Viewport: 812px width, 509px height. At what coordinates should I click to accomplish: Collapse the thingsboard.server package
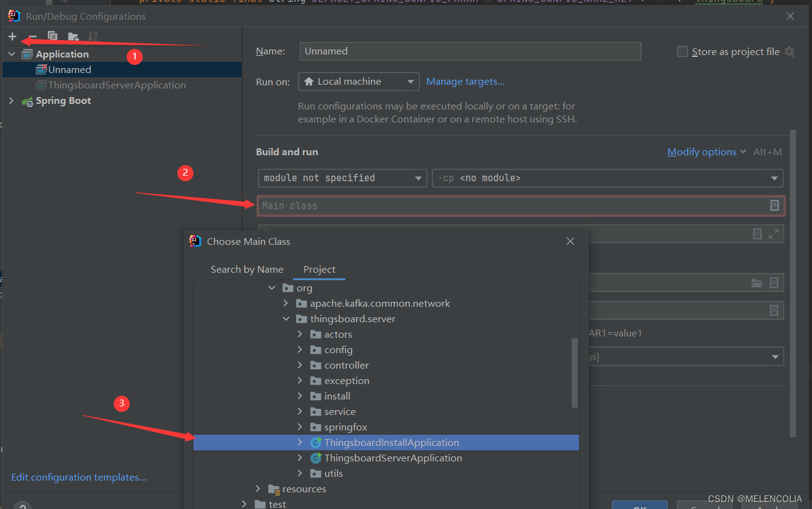tap(285, 319)
